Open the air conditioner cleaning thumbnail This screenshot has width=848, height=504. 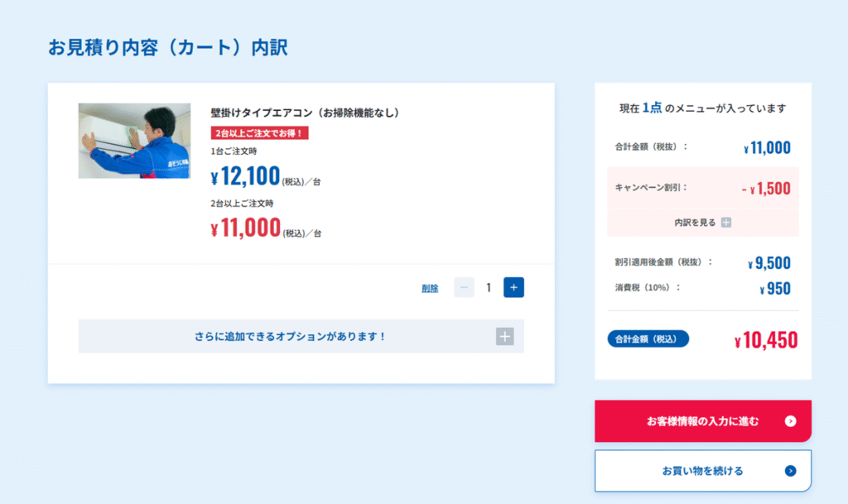coord(134,141)
